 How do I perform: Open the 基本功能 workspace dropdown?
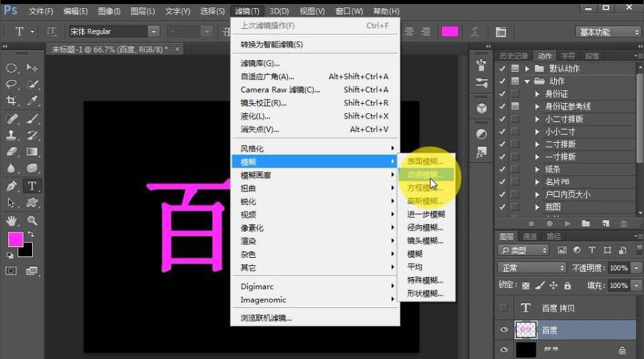(609, 32)
